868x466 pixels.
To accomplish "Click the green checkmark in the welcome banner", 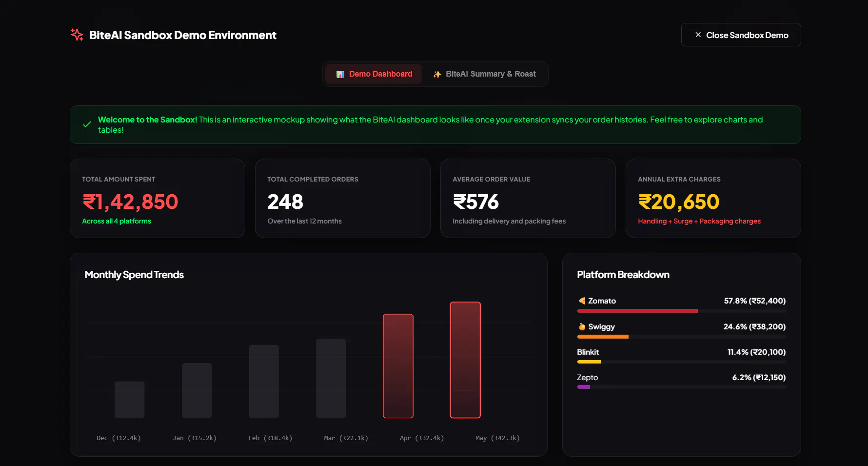I will pyautogui.click(x=87, y=124).
